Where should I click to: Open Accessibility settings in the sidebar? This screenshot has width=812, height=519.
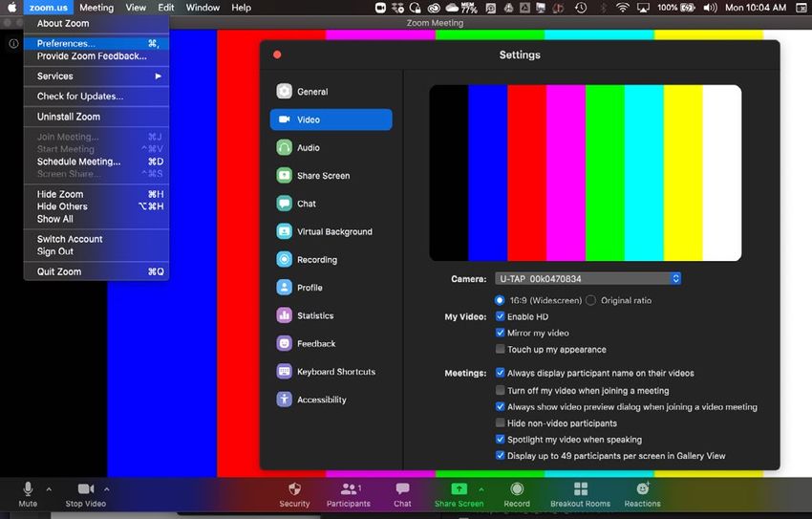click(311, 400)
